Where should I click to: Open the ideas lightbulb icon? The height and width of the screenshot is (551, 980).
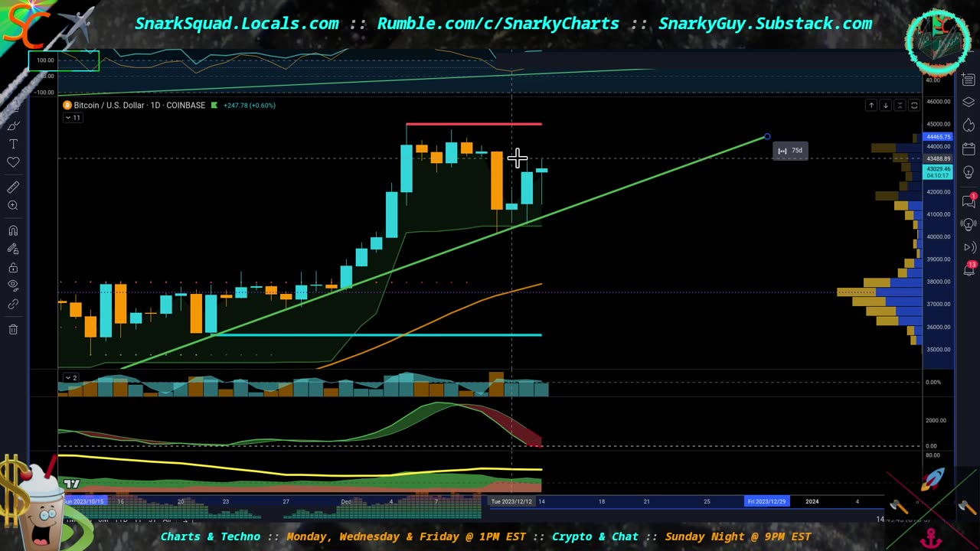click(x=969, y=173)
